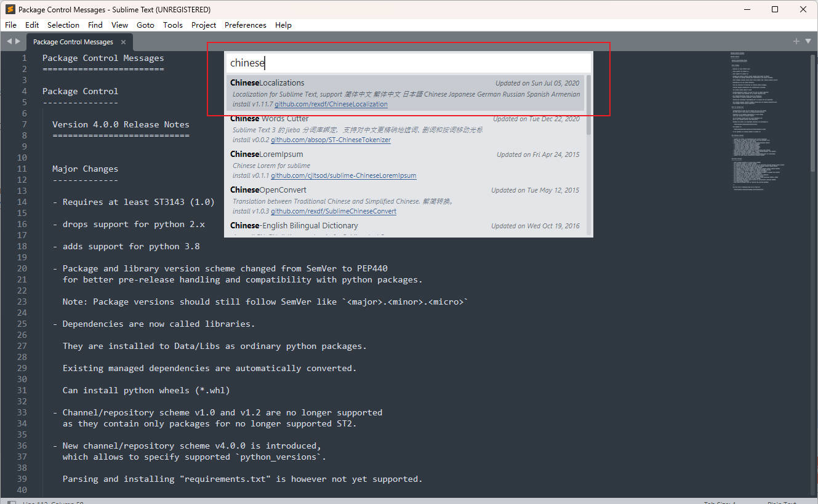The image size is (818, 504).
Task: Click "Updated on Tue May 12, 2015" text
Action: 535,190
